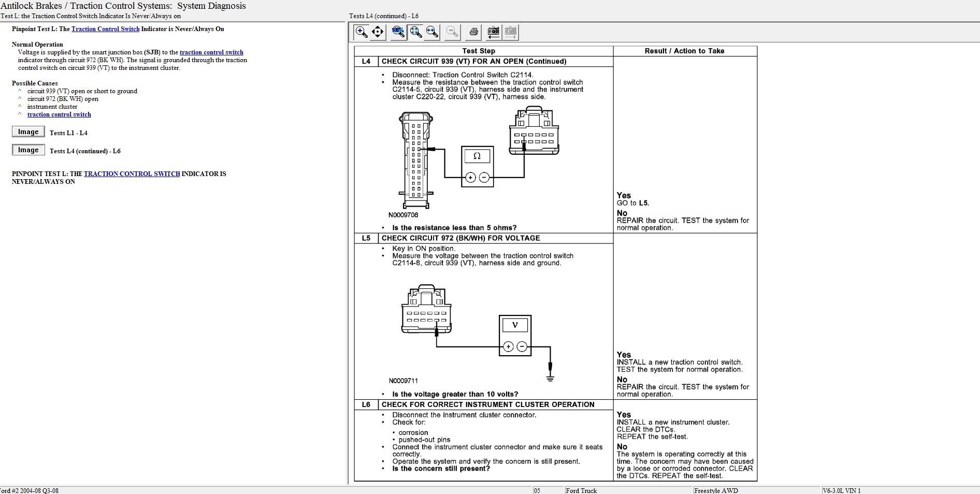Open traction control switch link in Normal Operation
The height and width of the screenshot is (494, 980).
pos(211,52)
